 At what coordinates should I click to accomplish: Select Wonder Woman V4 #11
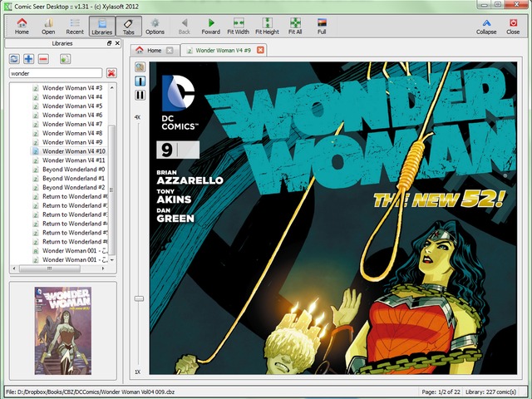[74, 160]
